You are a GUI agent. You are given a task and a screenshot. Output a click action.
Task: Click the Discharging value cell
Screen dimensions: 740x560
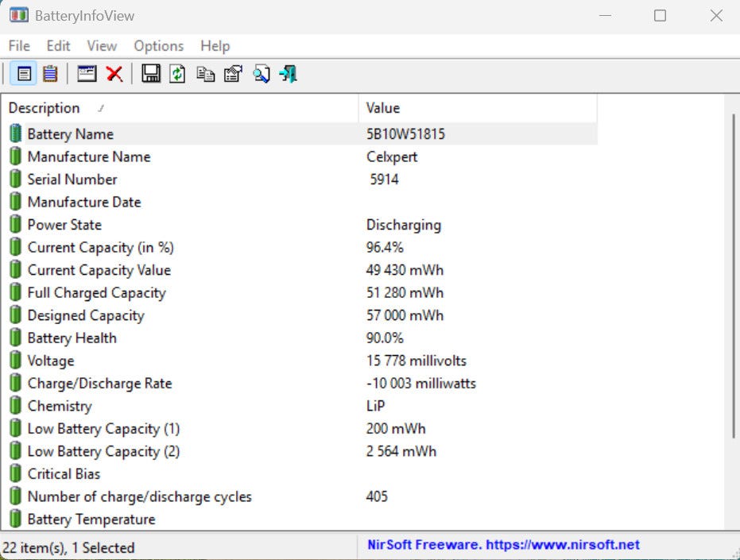[x=404, y=225]
